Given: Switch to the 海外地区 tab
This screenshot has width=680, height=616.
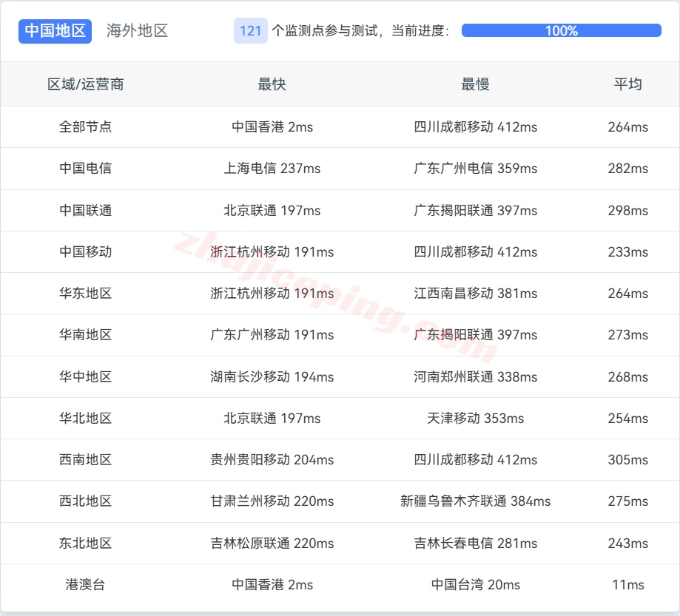Looking at the screenshot, I should pyautogui.click(x=137, y=31).
